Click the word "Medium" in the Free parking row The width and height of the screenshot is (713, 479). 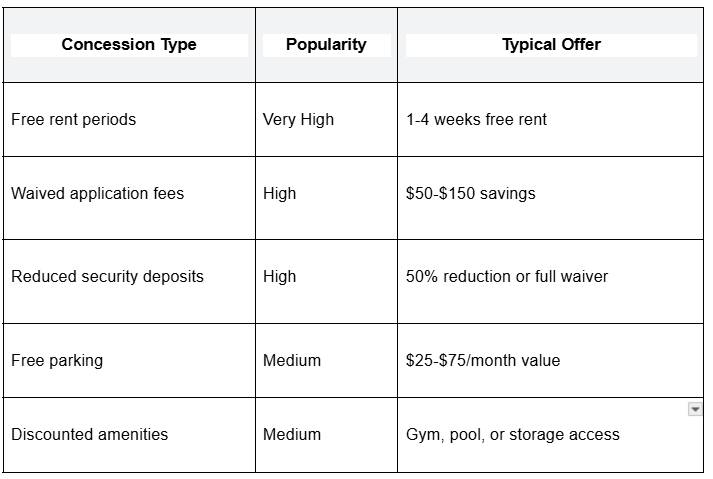[x=292, y=360]
